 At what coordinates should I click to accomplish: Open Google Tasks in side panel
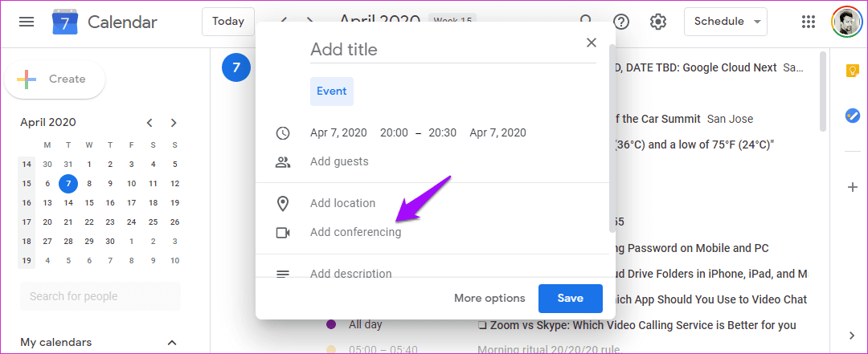point(853,116)
